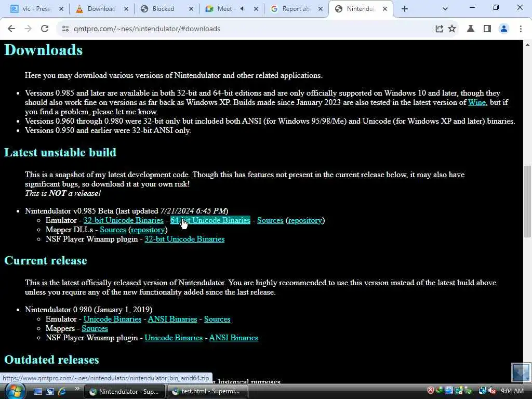Close the Report ab... tab
The height and width of the screenshot is (399, 532).
pos(321,9)
